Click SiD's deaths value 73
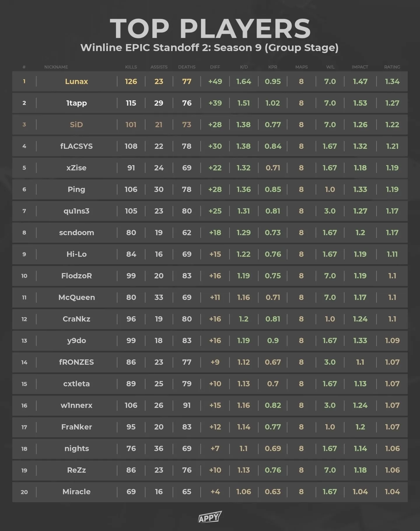420x531 pixels. tap(187, 125)
